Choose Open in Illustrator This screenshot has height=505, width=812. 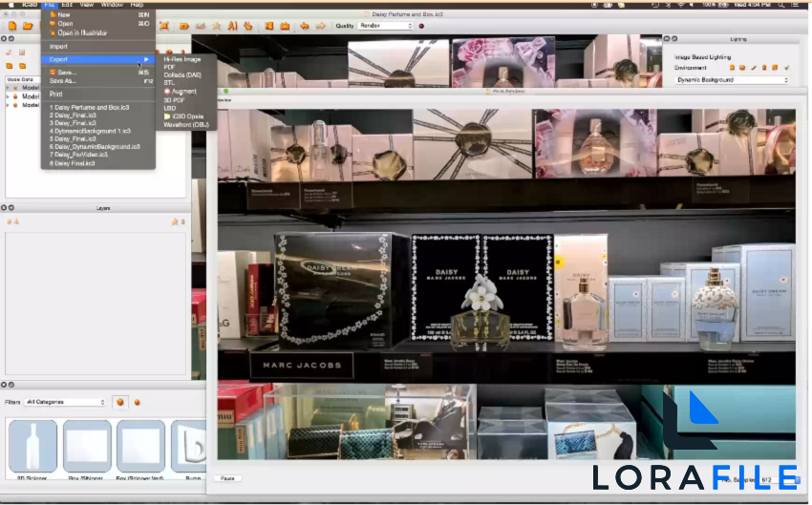pos(97,32)
